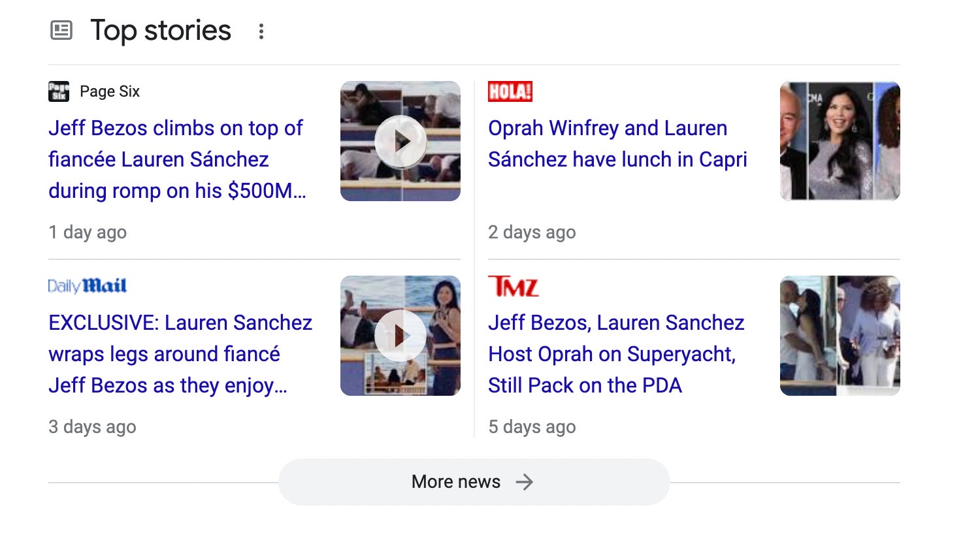Viewport: 980px width, 546px height.
Task: Click the HOLA! logo icon
Action: tap(510, 91)
